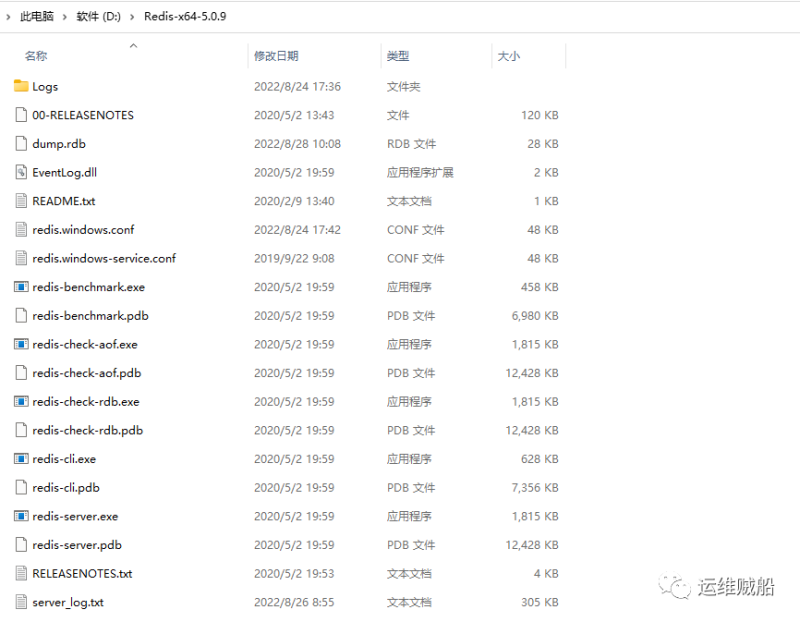Open the Logs folder
This screenshot has height=622, width=800.
point(22,86)
